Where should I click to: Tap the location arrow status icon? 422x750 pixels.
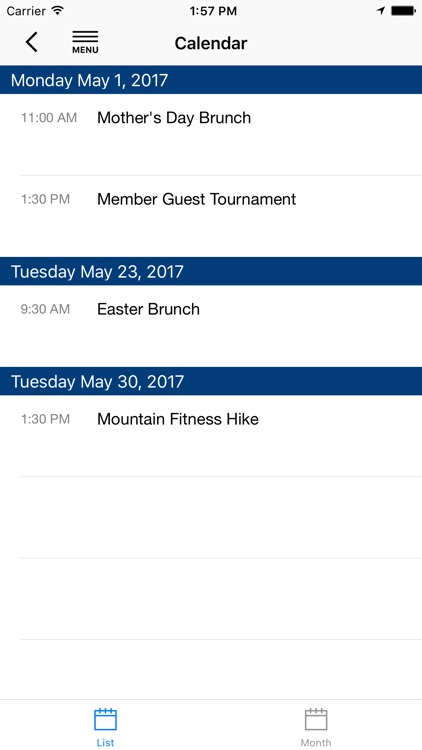point(381,11)
